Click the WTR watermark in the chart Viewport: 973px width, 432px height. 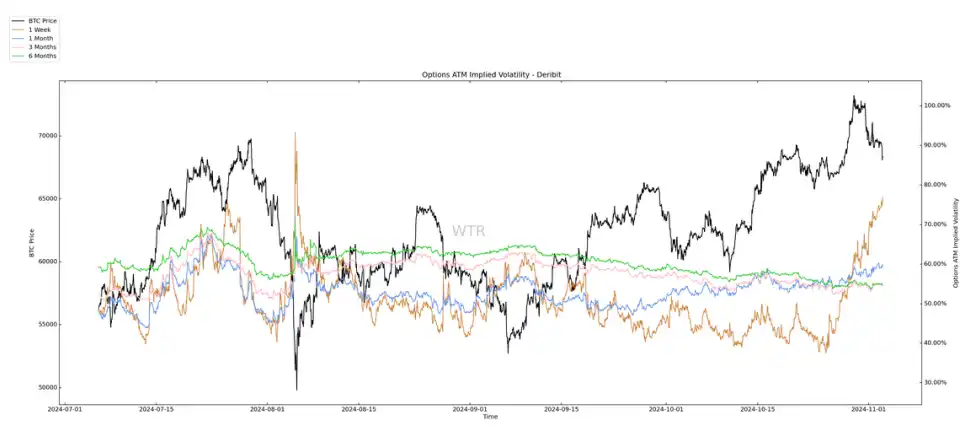[x=468, y=231]
